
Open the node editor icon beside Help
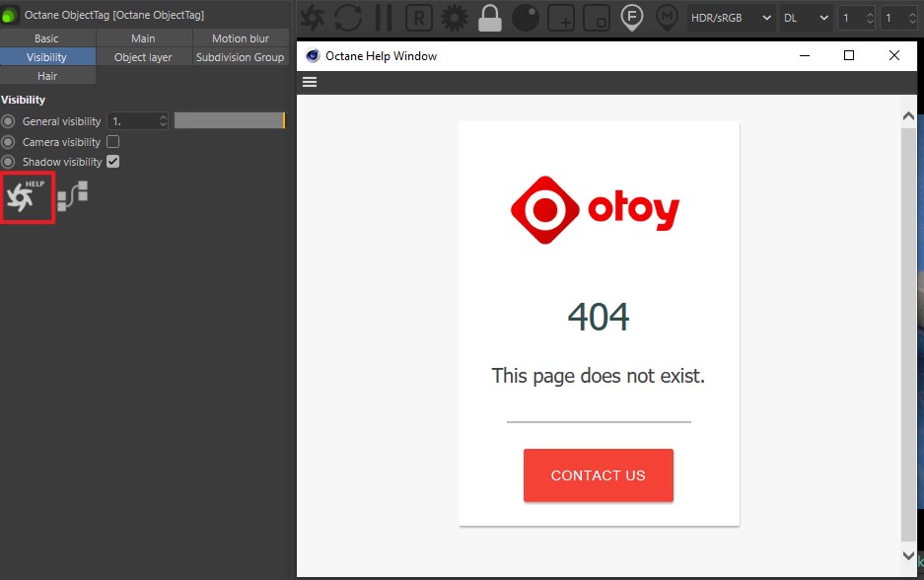coord(73,196)
